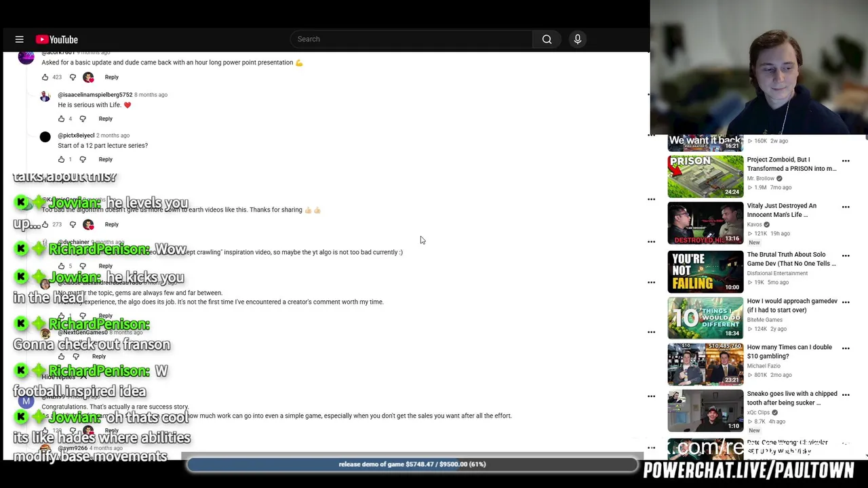The image size is (868, 488).
Task: Open the YouTube hamburger guide menu
Action: (x=20, y=39)
